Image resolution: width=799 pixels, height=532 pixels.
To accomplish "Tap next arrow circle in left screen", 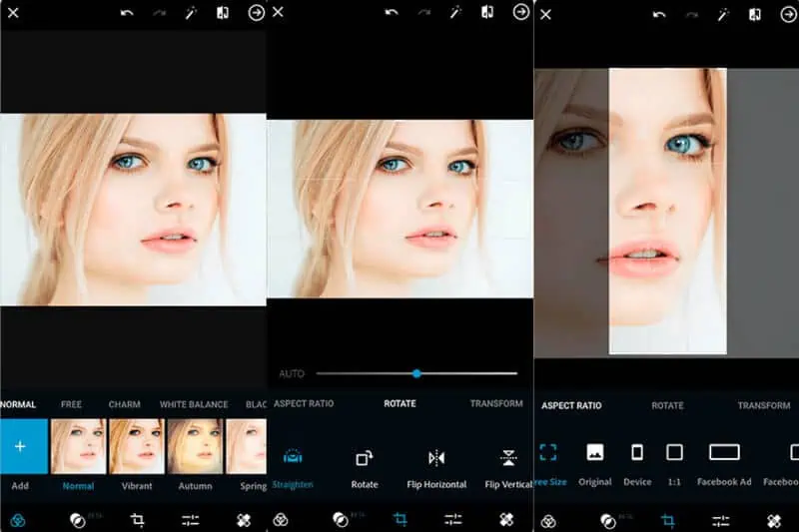I will [x=257, y=13].
